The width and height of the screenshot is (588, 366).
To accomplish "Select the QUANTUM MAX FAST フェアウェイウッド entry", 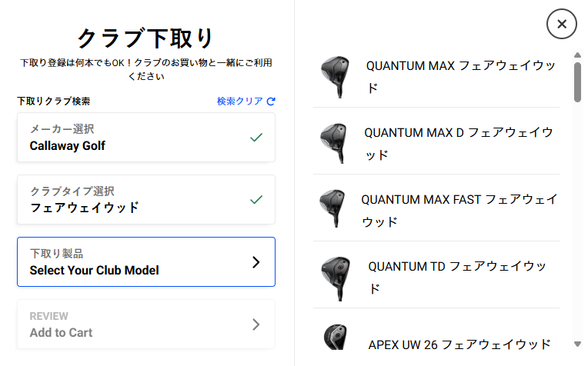I will (x=459, y=210).
